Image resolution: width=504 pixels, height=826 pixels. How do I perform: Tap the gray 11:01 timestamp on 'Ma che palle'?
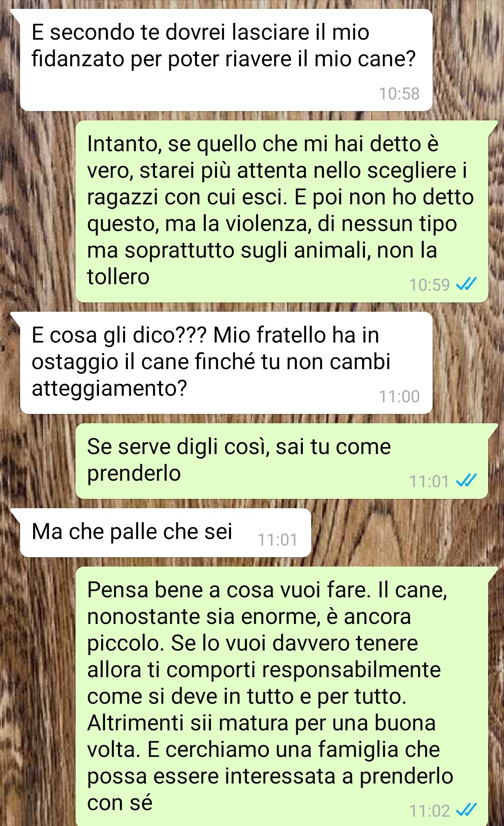click(x=277, y=540)
